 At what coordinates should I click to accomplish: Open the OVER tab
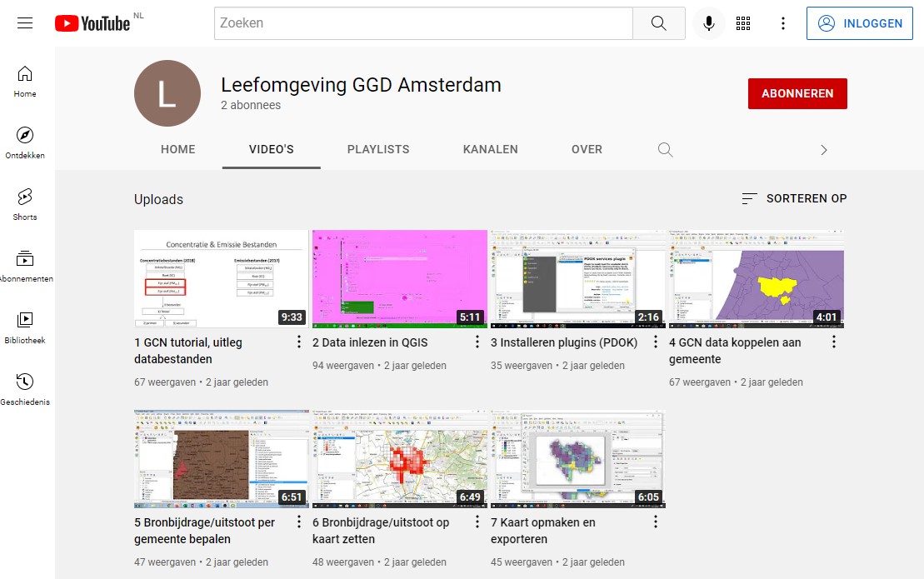(x=587, y=150)
